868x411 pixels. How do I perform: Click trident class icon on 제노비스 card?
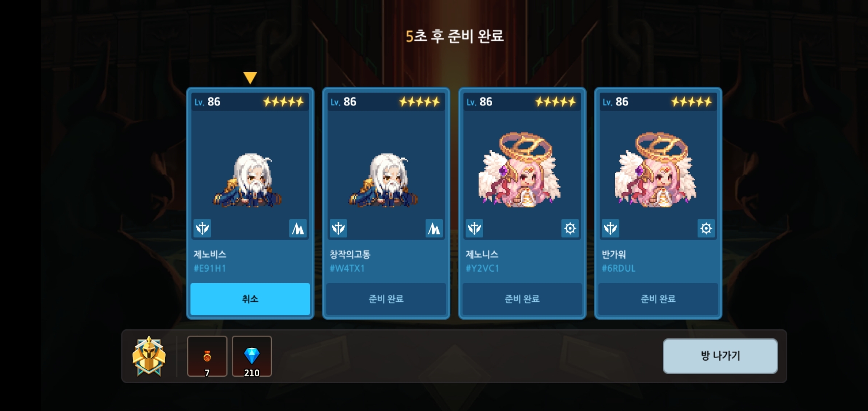click(202, 228)
